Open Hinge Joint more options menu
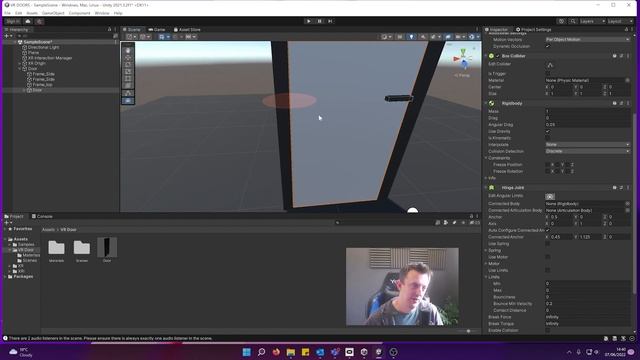Image resolution: width=640 pixels, height=360 pixels. pos(628,188)
